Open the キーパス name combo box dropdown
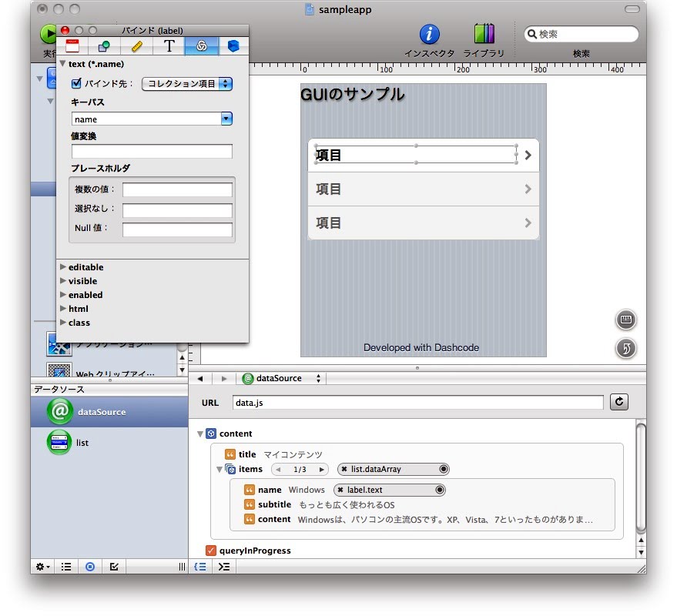This screenshot has width=677, height=616. click(x=226, y=119)
